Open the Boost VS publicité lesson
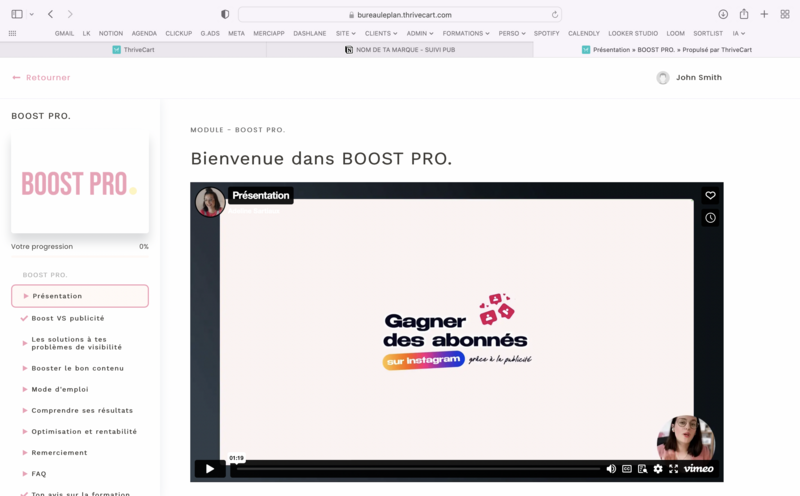 pyautogui.click(x=68, y=318)
